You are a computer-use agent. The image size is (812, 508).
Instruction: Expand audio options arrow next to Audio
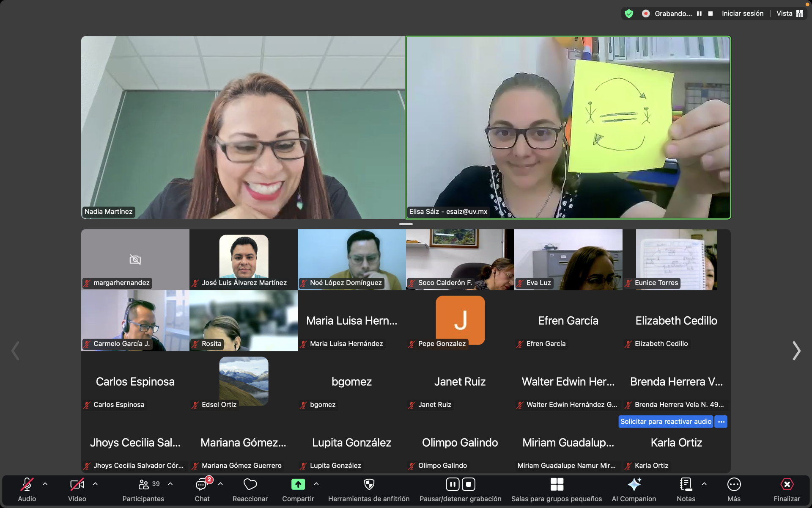[45, 484]
